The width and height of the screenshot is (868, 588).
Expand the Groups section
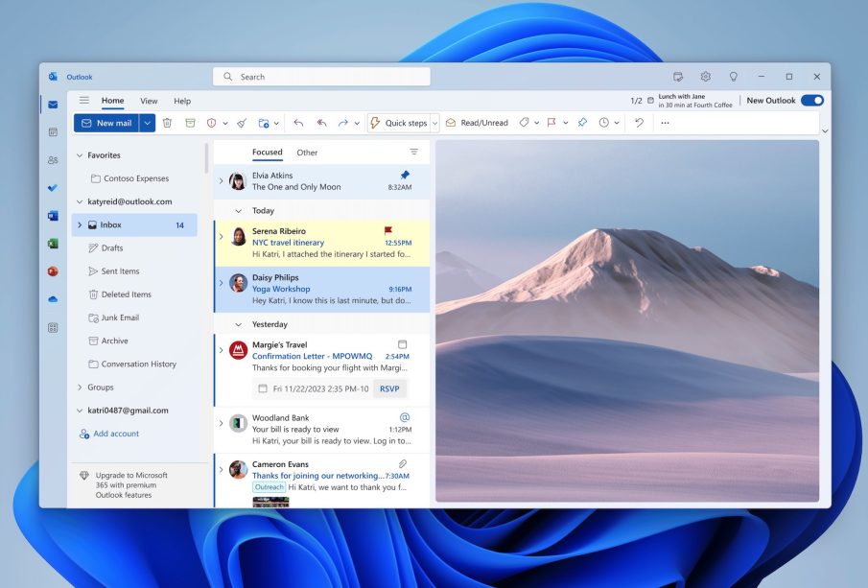[80, 388]
